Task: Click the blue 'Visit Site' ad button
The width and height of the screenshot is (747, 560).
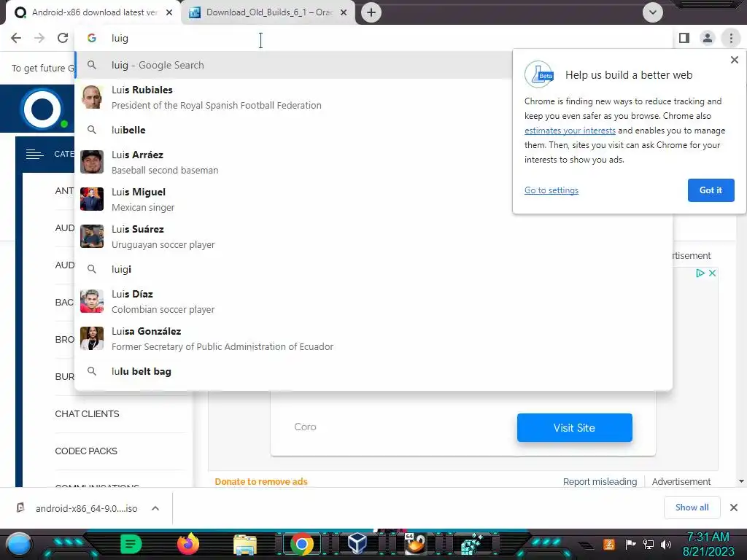Action: coord(575,427)
